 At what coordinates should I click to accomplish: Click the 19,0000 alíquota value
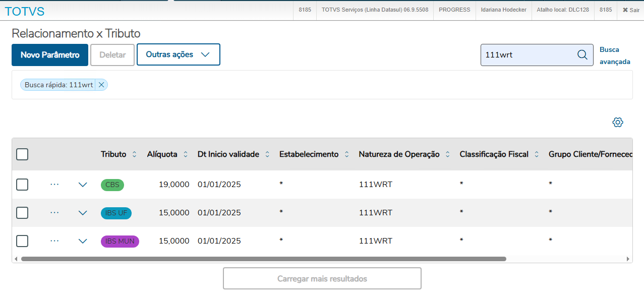(174, 185)
